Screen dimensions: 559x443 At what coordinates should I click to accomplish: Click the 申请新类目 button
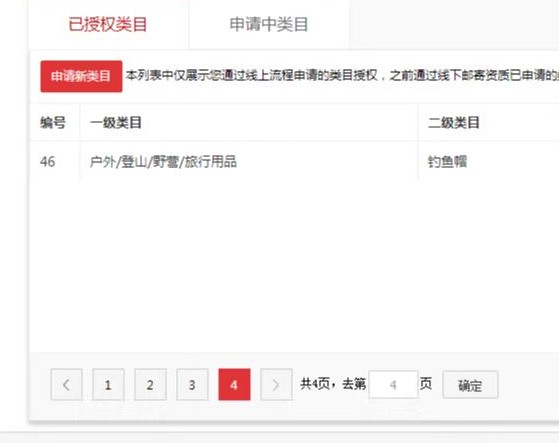81,76
